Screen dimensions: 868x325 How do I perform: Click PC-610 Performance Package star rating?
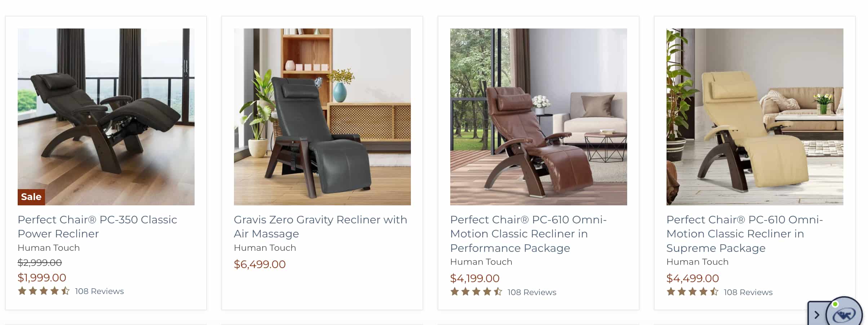(476, 292)
